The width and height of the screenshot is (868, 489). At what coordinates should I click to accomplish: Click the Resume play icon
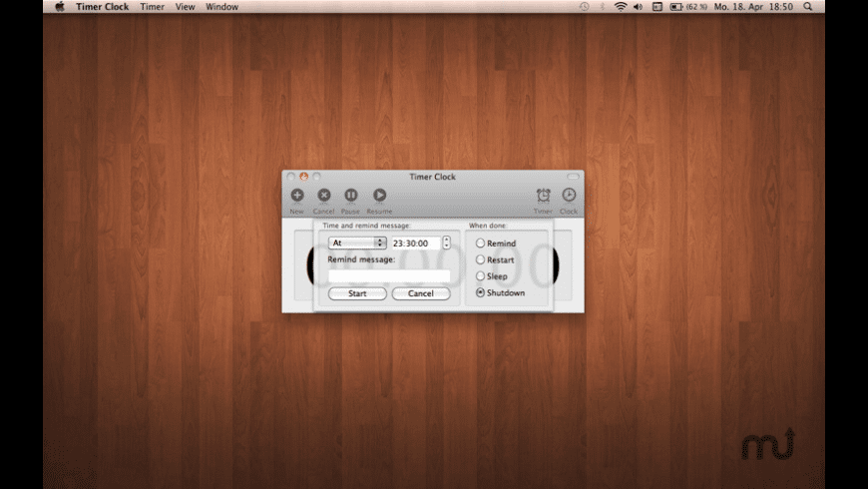pos(379,196)
